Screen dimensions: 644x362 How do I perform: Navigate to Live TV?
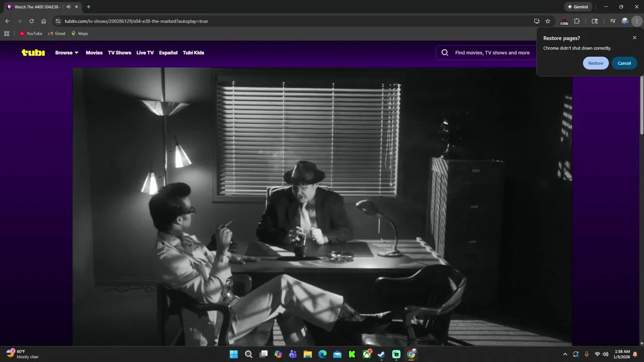[145, 53]
